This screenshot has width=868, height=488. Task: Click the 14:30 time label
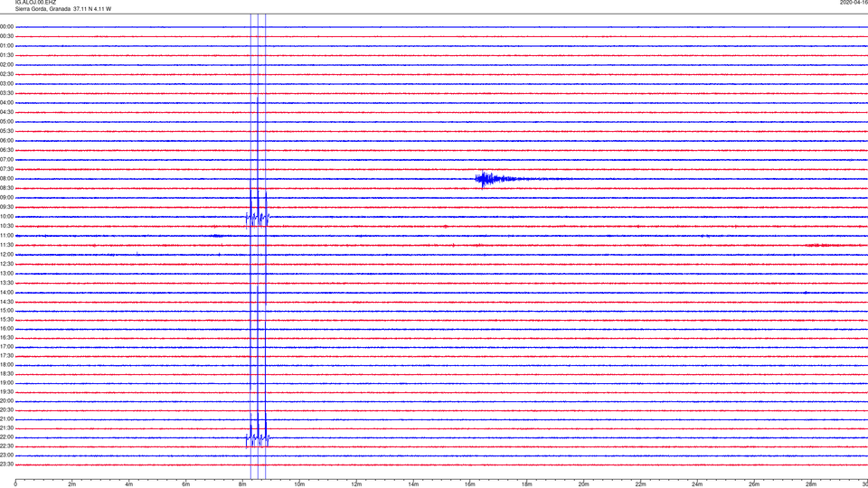click(6, 302)
